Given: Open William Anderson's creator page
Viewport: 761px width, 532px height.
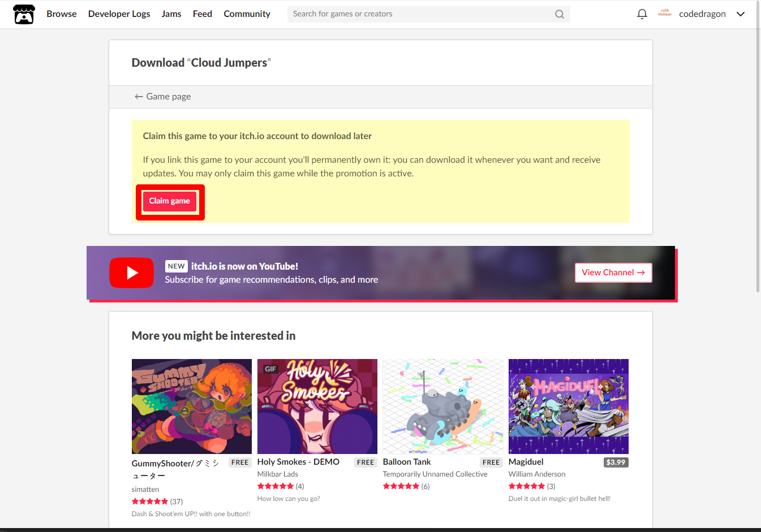Looking at the screenshot, I should click(537, 474).
